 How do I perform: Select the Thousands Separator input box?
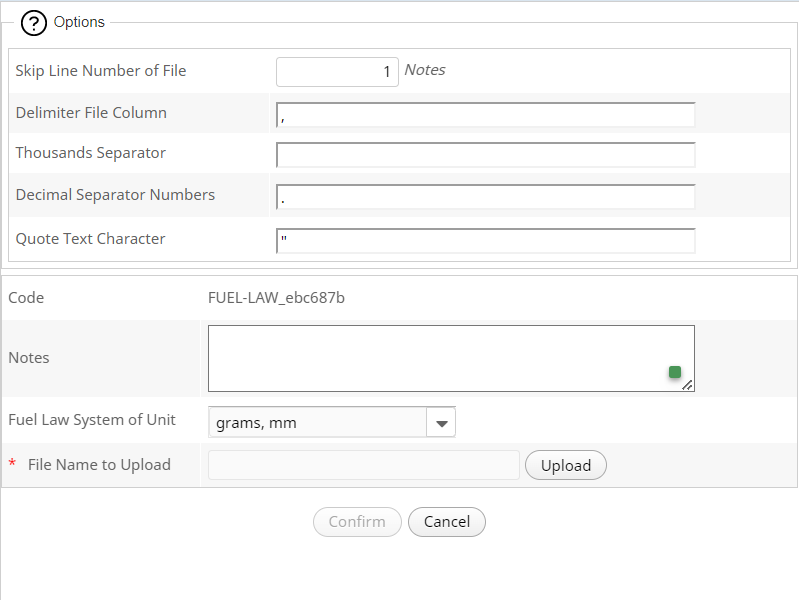point(485,155)
